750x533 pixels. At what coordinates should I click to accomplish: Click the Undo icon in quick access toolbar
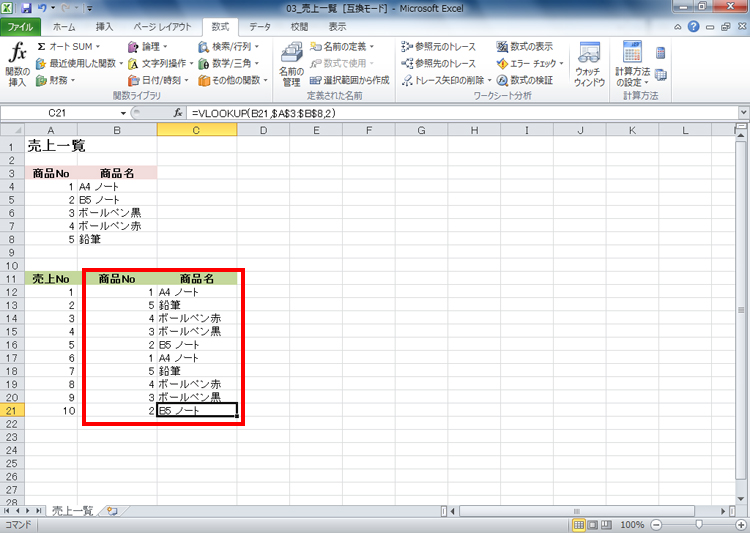(x=43, y=8)
